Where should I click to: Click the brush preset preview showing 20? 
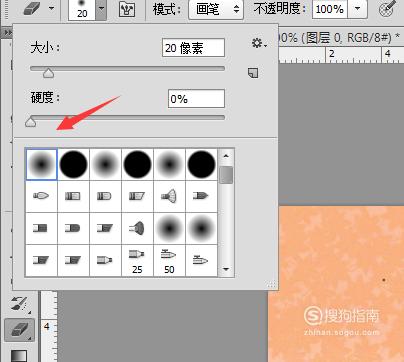[82, 9]
